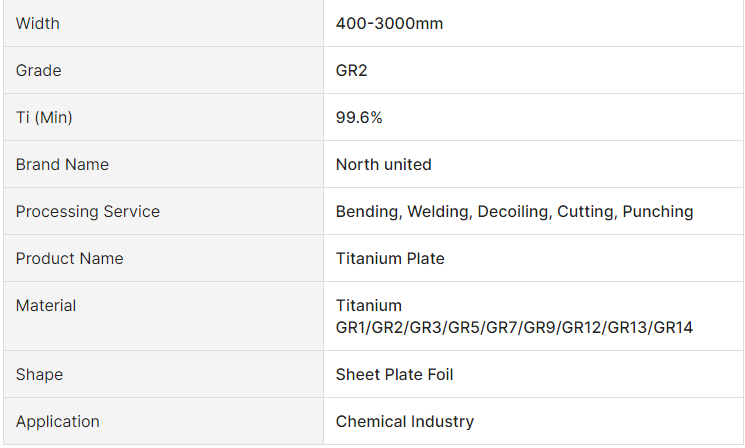The height and width of the screenshot is (448, 745).
Task: Click the word Bending in services
Action: (366, 211)
